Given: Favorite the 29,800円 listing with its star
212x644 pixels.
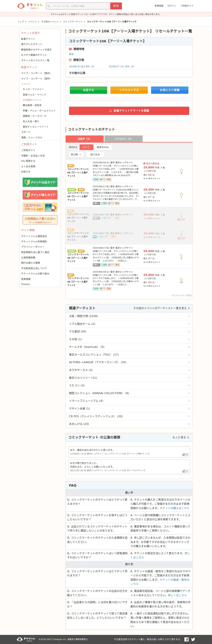Looking at the screenshot, I should tap(181, 170).
